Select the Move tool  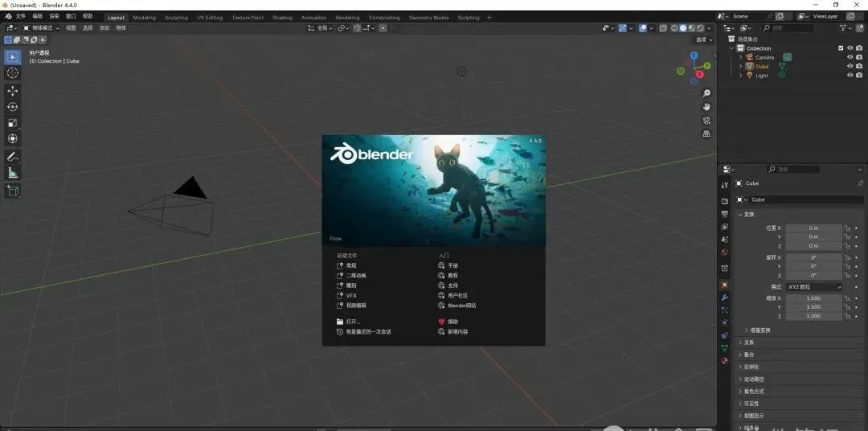[x=13, y=91]
